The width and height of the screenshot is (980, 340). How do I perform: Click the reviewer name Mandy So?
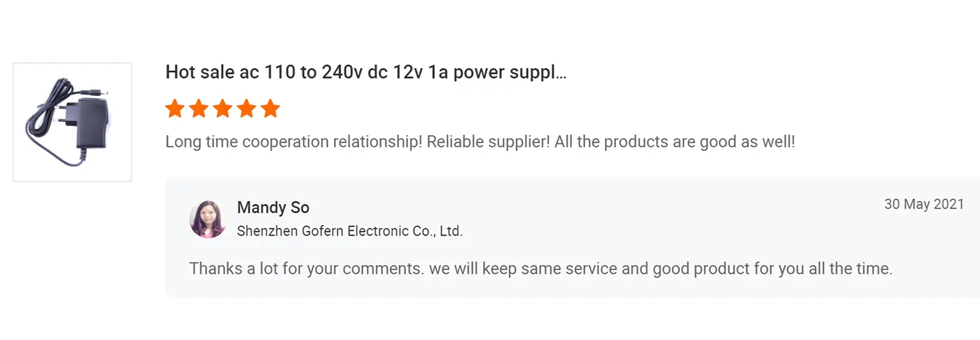tap(273, 208)
